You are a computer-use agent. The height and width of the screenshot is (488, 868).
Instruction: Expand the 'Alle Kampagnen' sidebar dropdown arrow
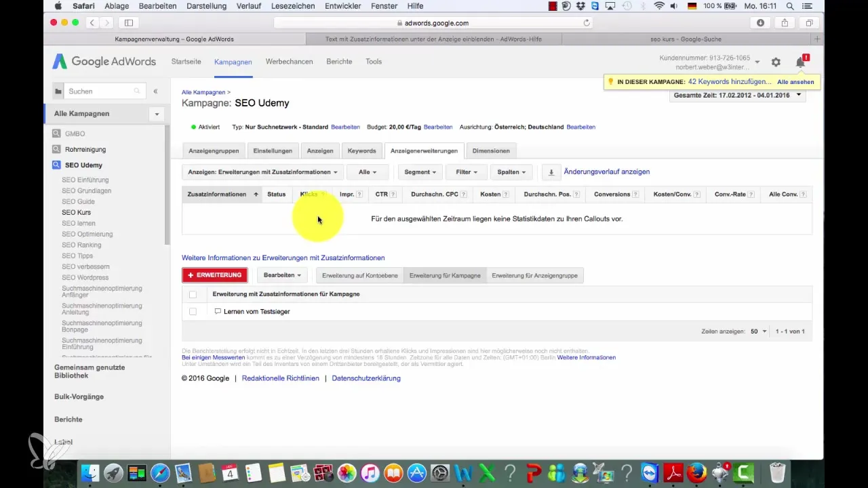coord(157,114)
